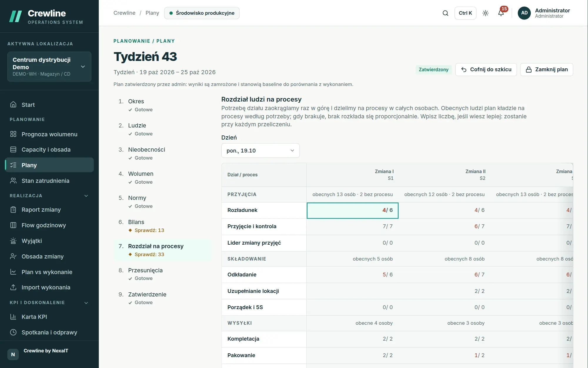This screenshot has width=588, height=368.
Task: Click the Środowisko produkcyjne badge
Action: tap(202, 13)
